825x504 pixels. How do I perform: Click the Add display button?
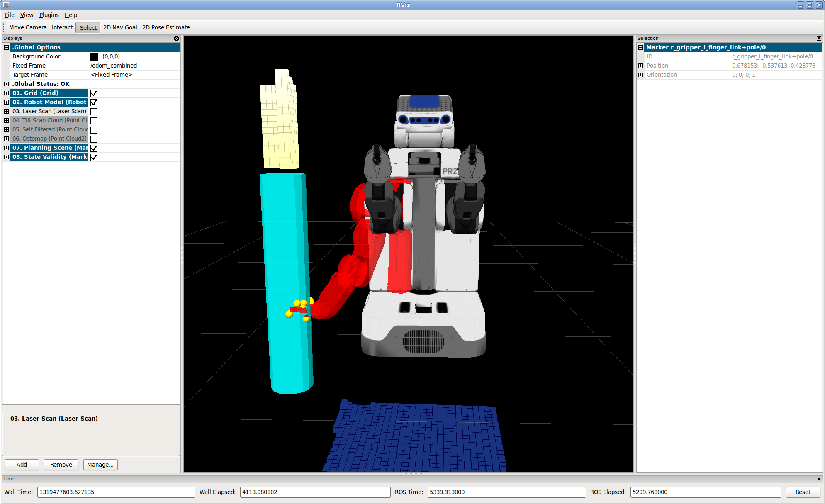click(22, 465)
